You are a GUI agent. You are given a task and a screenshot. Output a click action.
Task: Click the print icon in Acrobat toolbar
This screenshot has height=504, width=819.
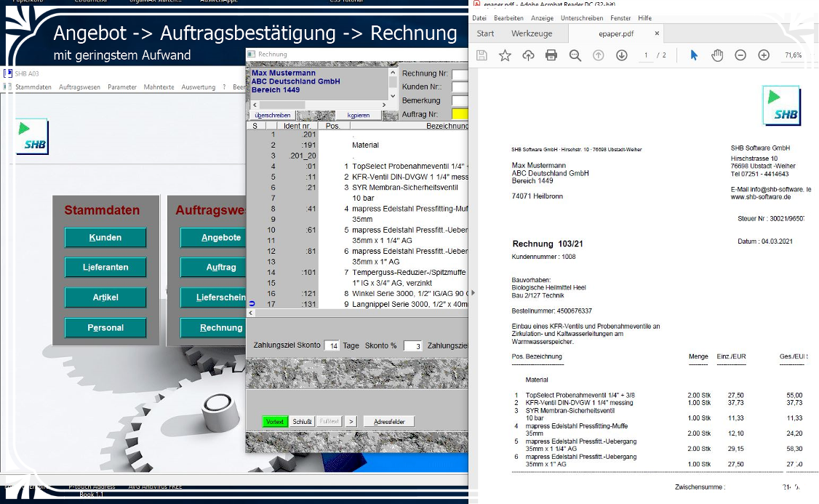pyautogui.click(x=551, y=55)
